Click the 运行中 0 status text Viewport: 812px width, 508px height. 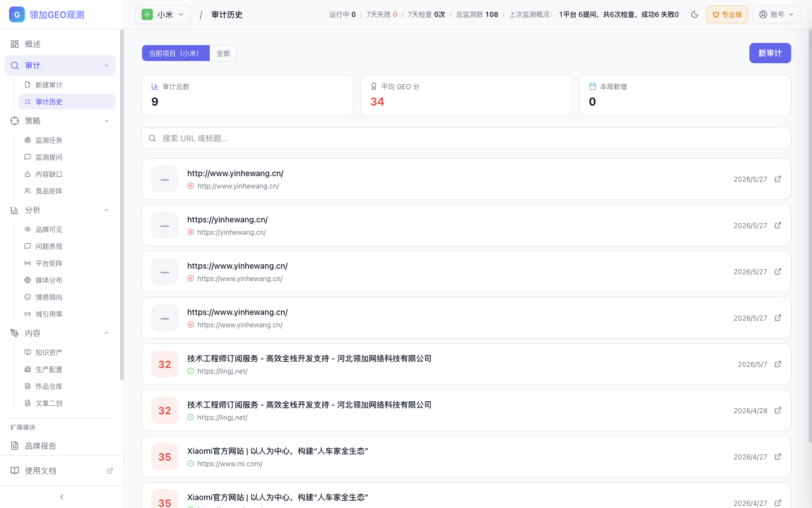(x=342, y=15)
